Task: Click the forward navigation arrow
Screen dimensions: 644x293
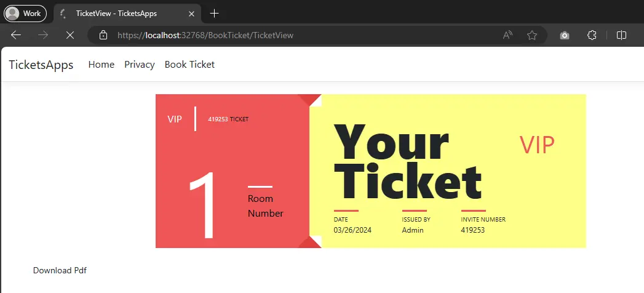Action: click(42, 35)
